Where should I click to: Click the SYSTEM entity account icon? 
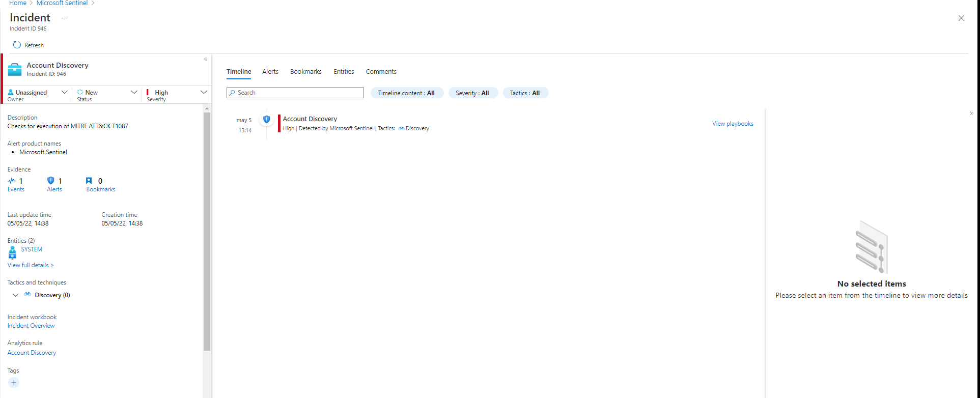(x=13, y=252)
